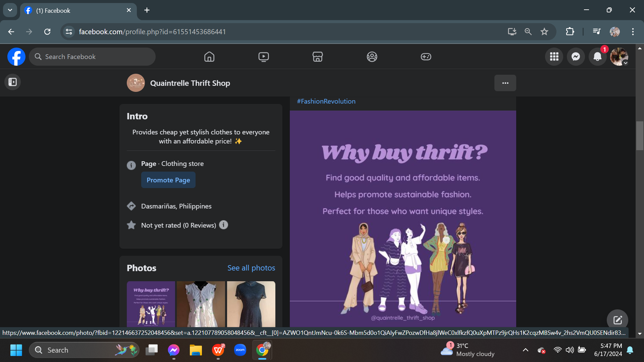Open Gaming icon in top navigation
Image resolution: width=644 pixels, height=362 pixels.
click(426, 57)
